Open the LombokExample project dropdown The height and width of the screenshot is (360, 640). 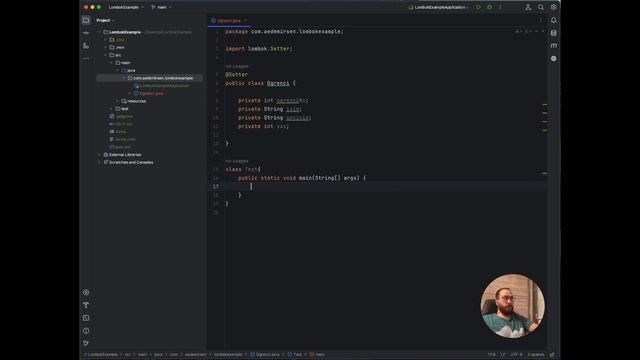tap(126, 7)
